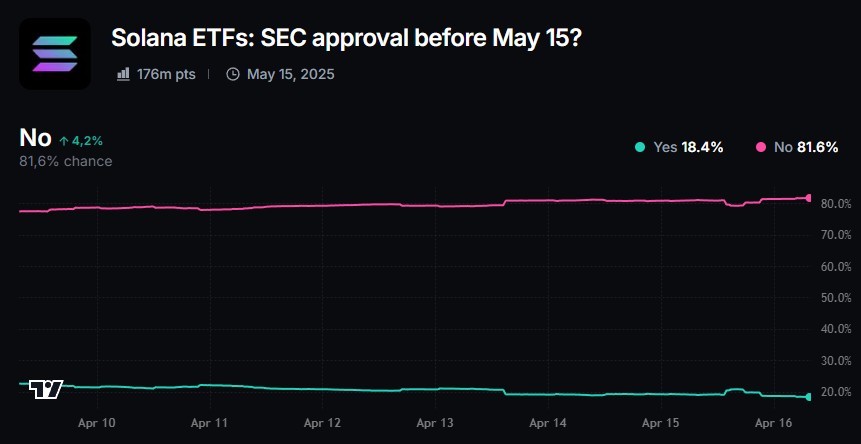The width and height of the screenshot is (861, 444).
Task: Click the bar chart volume icon
Action: tap(124, 74)
